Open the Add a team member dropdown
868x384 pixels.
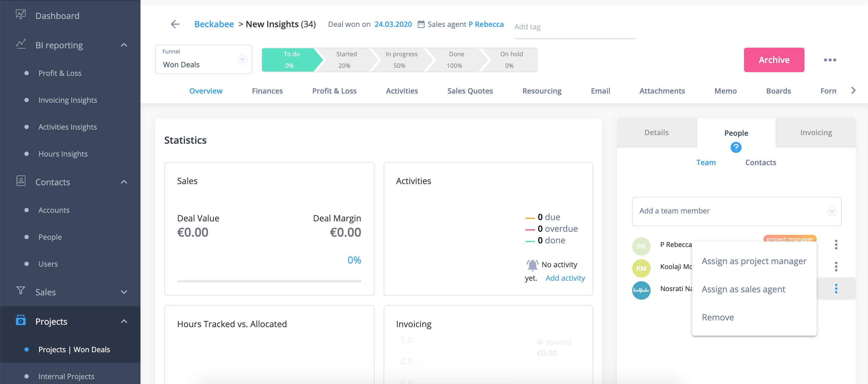click(x=737, y=211)
